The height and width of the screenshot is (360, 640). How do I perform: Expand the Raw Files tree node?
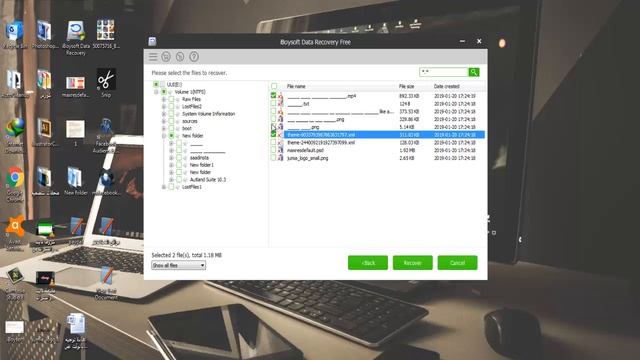click(164, 99)
